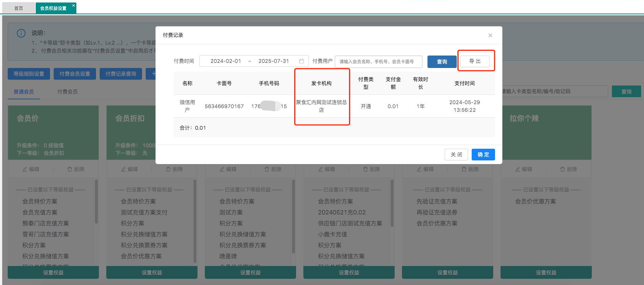Click the scrollbar in 会员价 benefits list
Image resolution: width=644 pixels, height=285 pixels.
coord(96,201)
